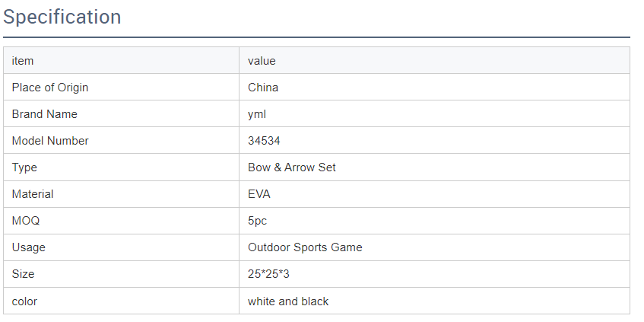Click the 25*25*3 size value
The image size is (644, 322).
point(268,274)
